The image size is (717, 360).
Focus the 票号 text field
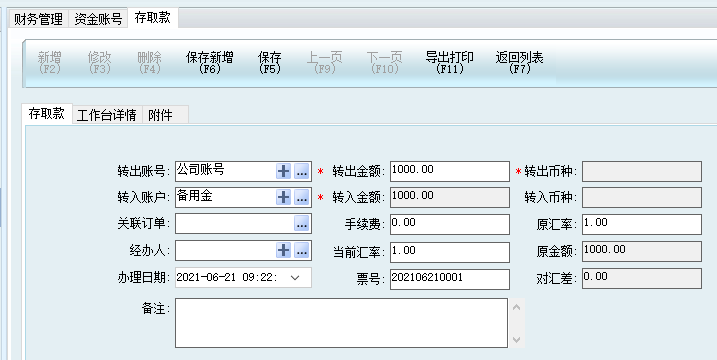pos(449,279)
